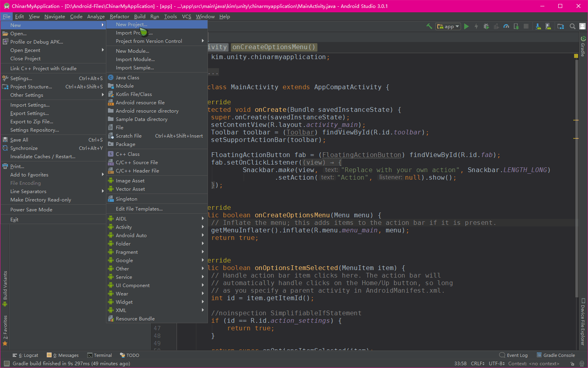Expand the Fragment submenu

[157, 252]
